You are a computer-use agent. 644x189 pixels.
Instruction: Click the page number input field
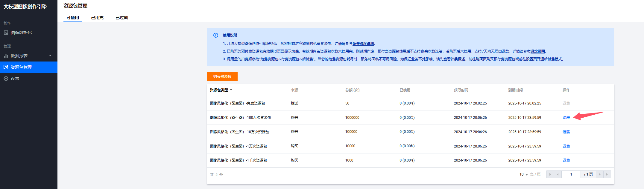coord(571,174)
